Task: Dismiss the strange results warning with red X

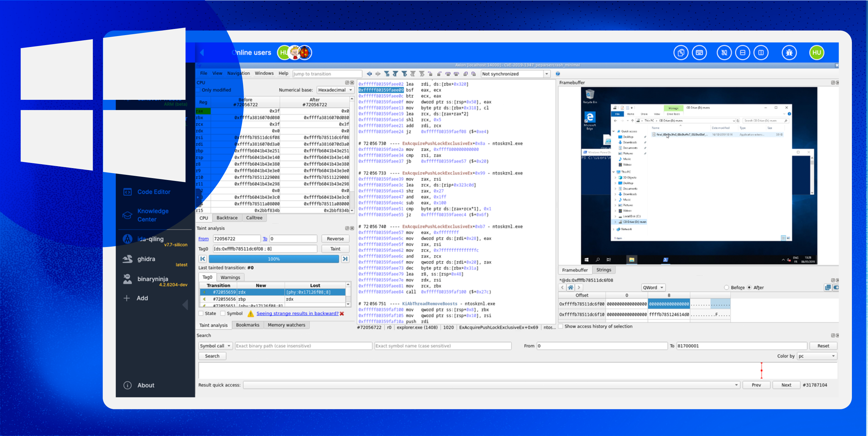Action: 342,314
